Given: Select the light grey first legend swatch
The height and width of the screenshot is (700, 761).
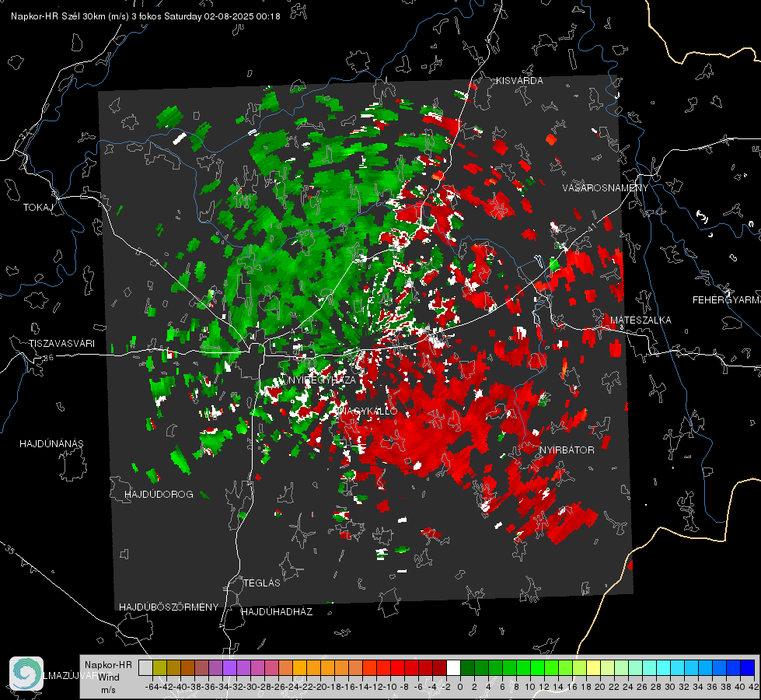Looking at the screenshot, I should pos(145,667).
